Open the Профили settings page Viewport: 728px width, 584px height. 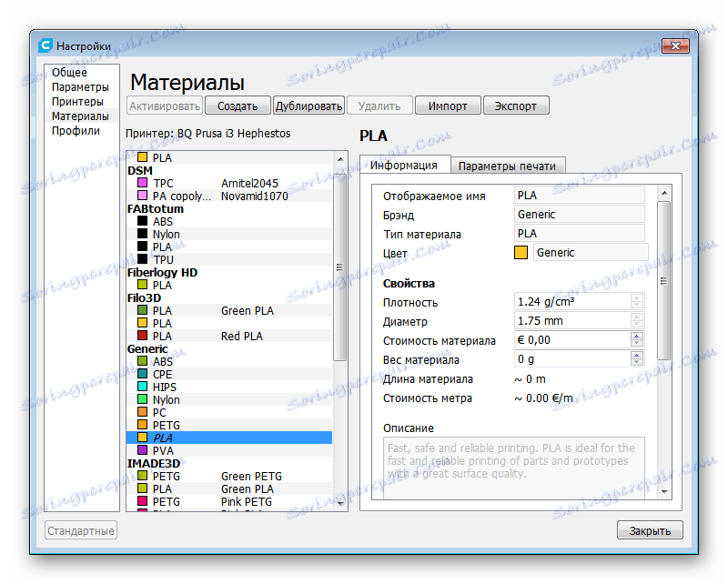pyautogui.click(x=76, y=131)
